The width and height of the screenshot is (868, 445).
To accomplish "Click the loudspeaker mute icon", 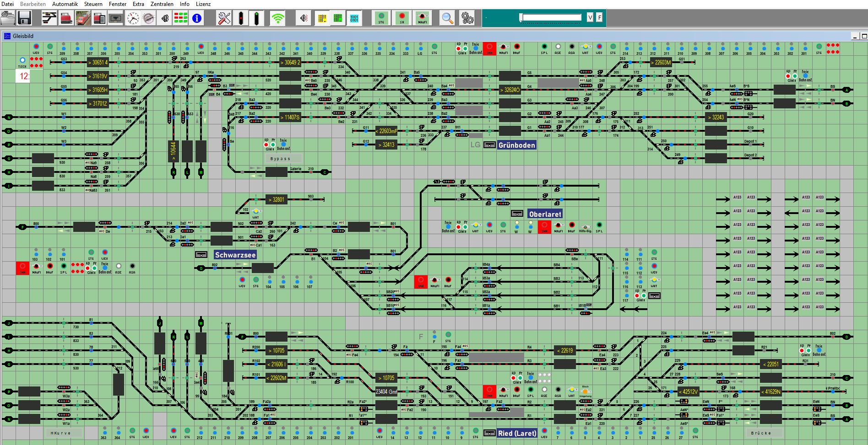I will (x=304, y=18).
